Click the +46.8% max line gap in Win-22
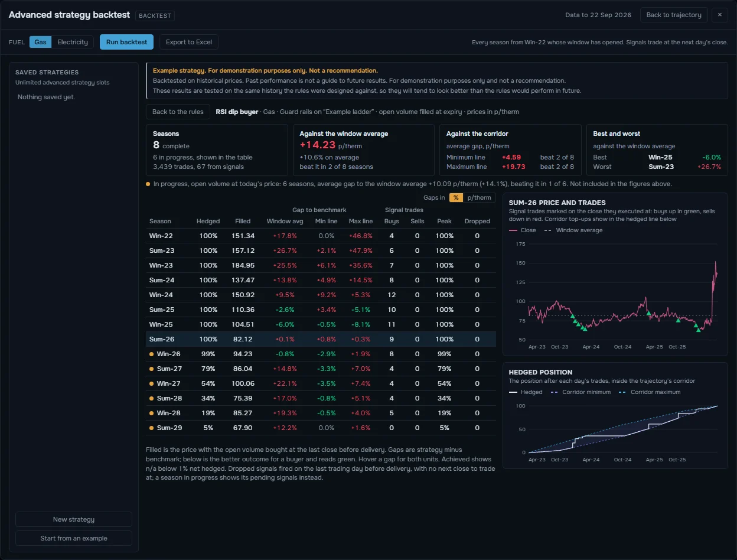 (x=361, y=236)
